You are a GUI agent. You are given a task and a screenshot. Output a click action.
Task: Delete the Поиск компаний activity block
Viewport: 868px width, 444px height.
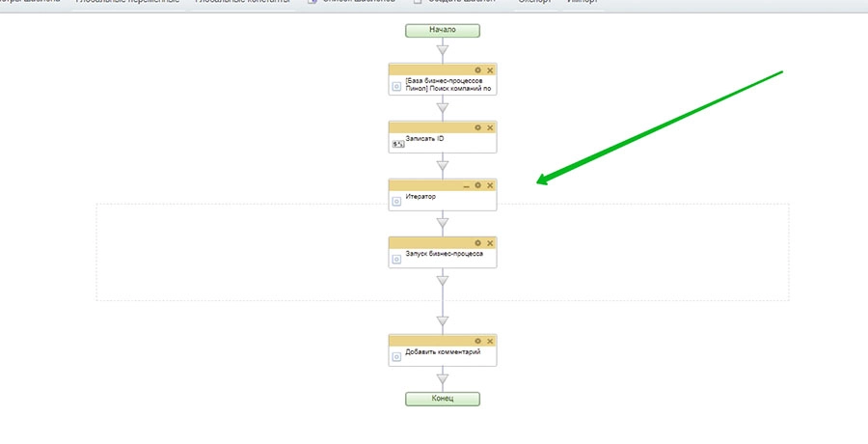click(490, 70)
